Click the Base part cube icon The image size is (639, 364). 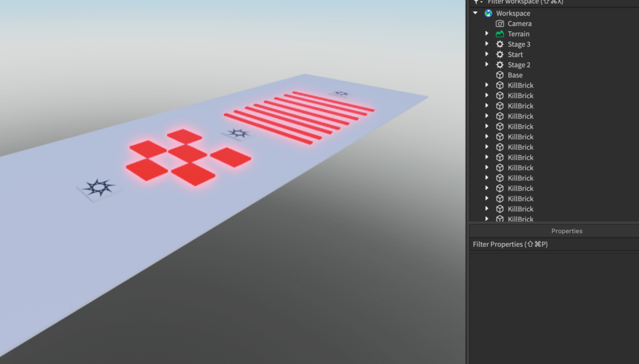point(500,75)
